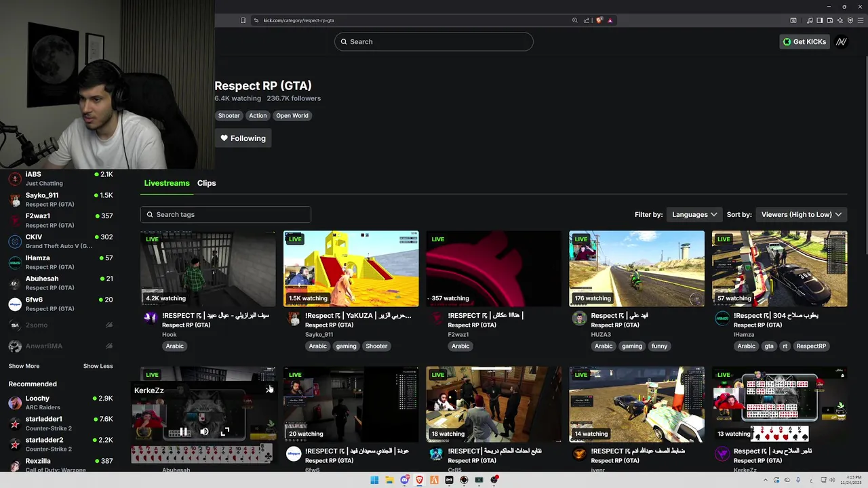The image size is (868, 488).
Task: Switch to the Livestreams tab
Action: [x=167, y=183]
